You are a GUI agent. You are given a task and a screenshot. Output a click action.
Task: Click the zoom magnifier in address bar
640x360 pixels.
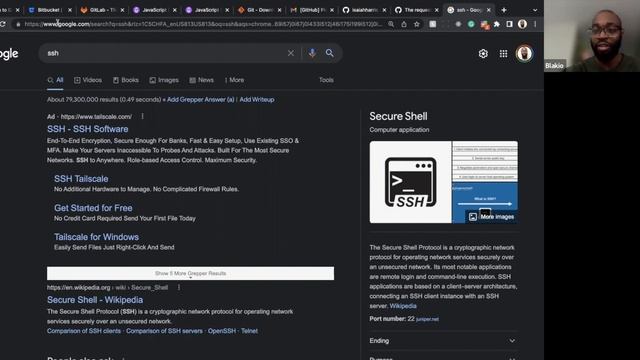pyautogui.click(x=391, y=24)
